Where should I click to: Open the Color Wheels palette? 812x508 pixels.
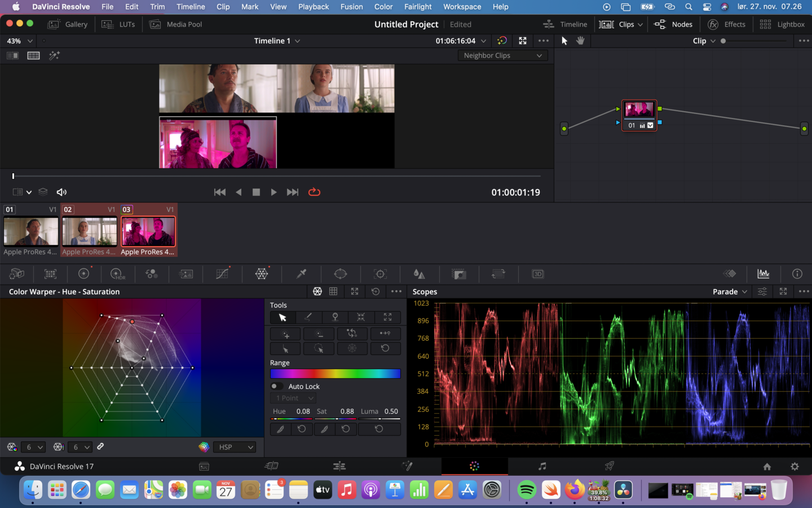83,274
